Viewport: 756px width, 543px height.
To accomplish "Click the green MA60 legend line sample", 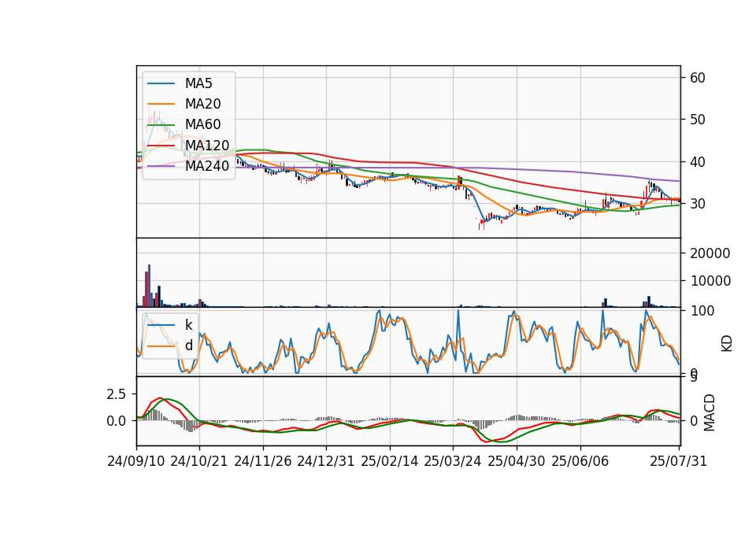I will [x=161, y=124].
